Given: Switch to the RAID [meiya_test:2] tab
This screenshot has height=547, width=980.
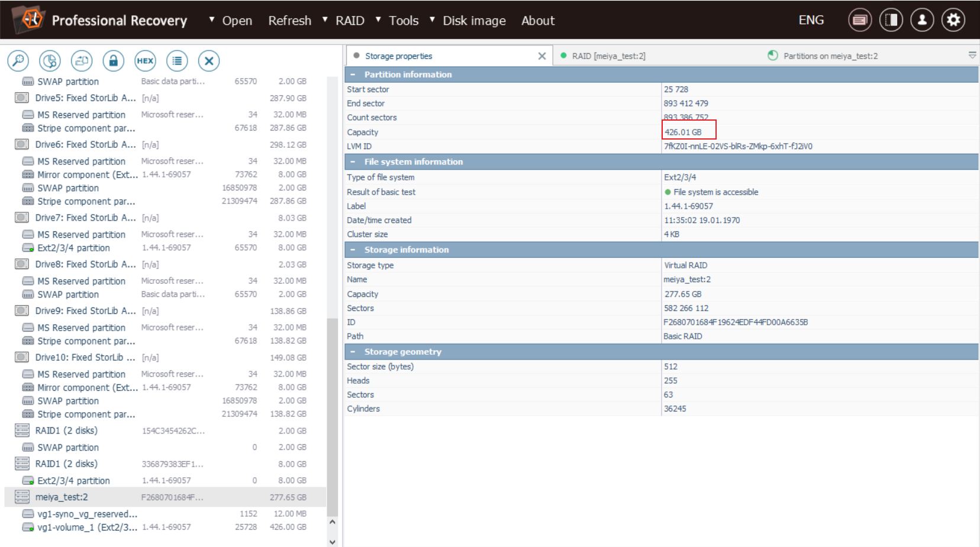Looking at the screenshot, I should [x=608, y=56].
